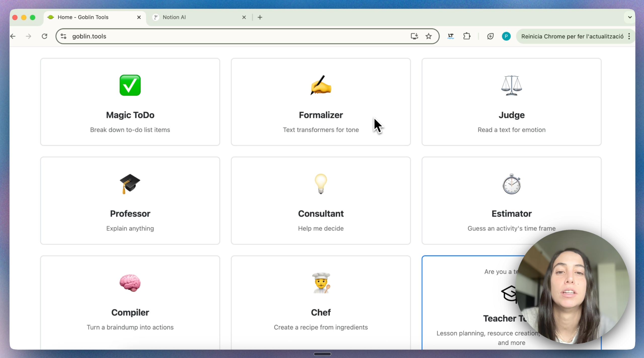Click the goblin.tools address bar field
The height and width of the screenshot is (358, 644).
coord(226,36)
